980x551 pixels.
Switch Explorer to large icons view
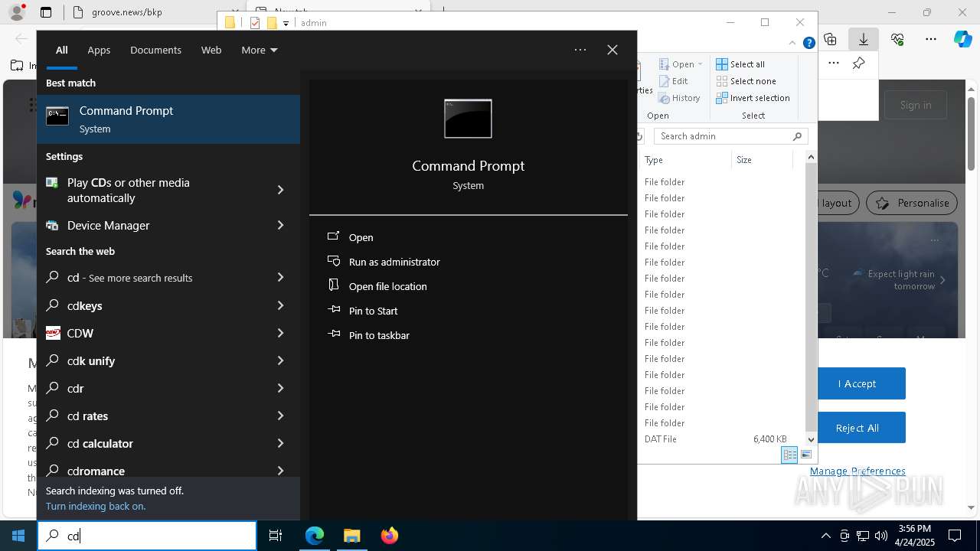(x=805, y=455)
